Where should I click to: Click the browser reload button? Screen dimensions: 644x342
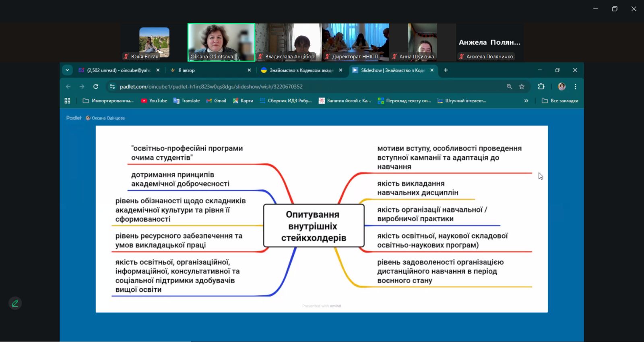point(96,87)
